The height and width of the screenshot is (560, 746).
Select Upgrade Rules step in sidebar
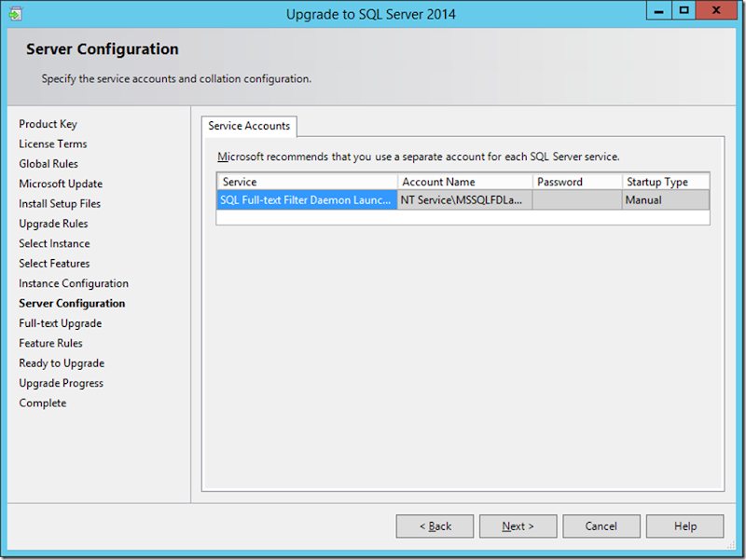click(53, 224)
